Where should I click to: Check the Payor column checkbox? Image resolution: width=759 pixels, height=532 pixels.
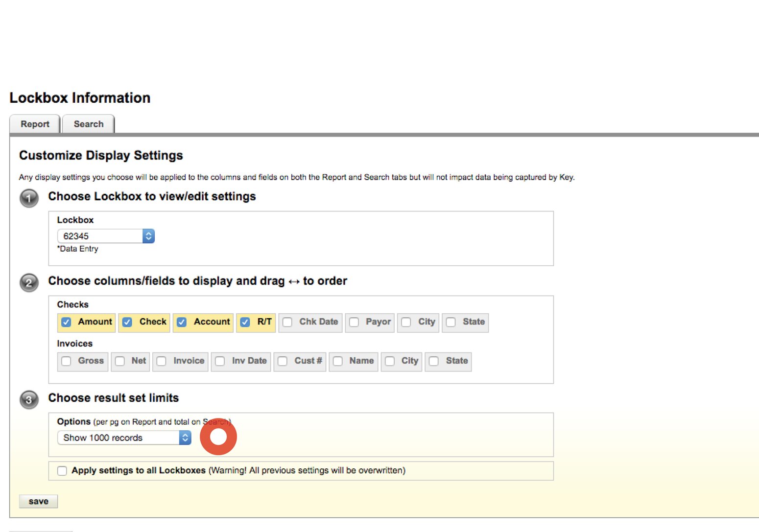pyautogui.click(x=354, y=322)
